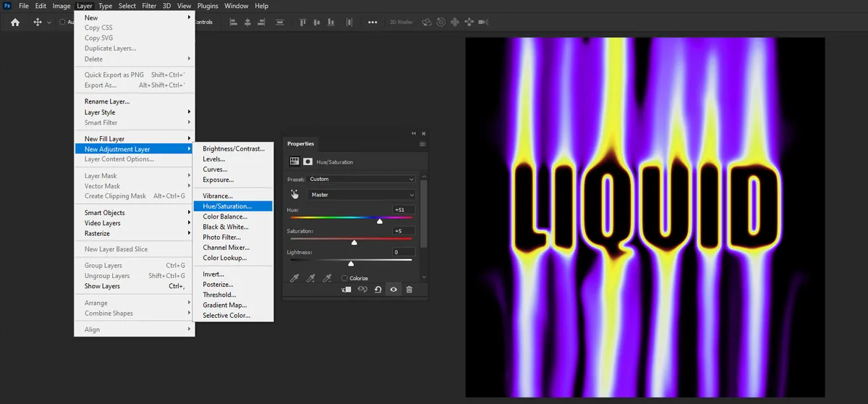Expand the Layer Style submenu
868x404 pixels.
[135, 112]
